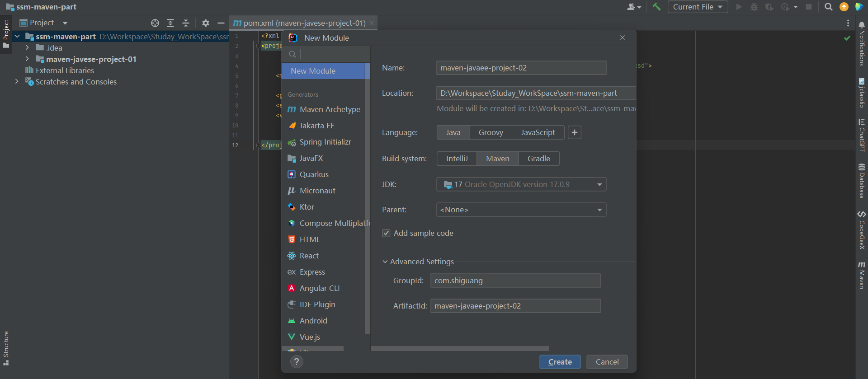868x379 pixels.
Task: Select Java language option
Action: (x=453, y=132)
